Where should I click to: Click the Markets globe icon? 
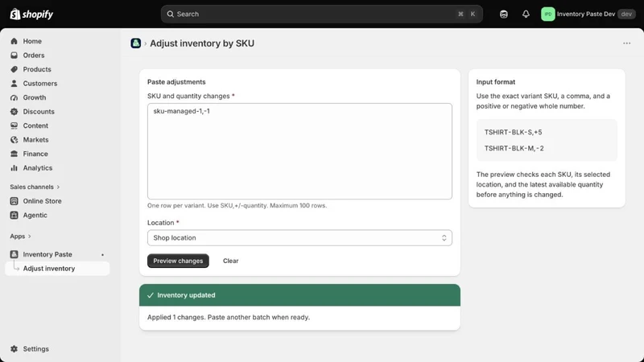click(14, 140)
